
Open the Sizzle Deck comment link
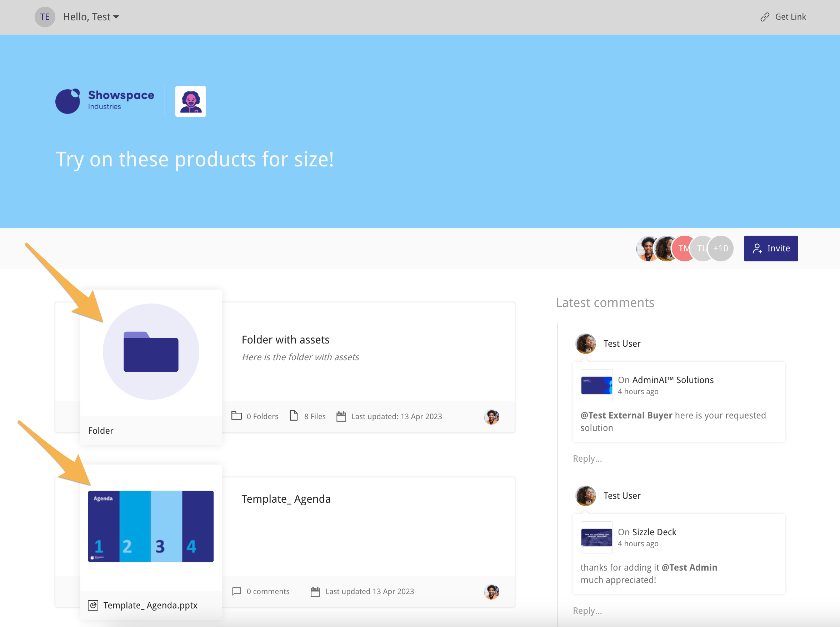click(x=654, y=532)
